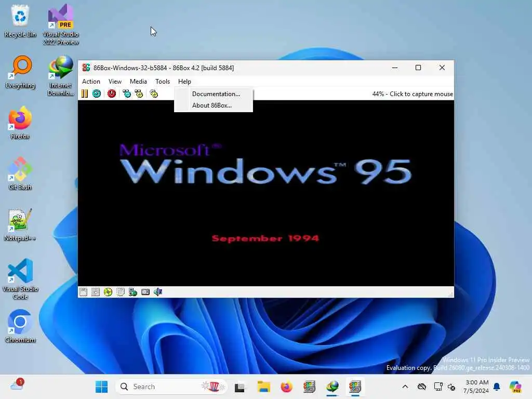Open the Windows Start menu
The height and width of the screenshot is (399, 532).
[101, 387]
